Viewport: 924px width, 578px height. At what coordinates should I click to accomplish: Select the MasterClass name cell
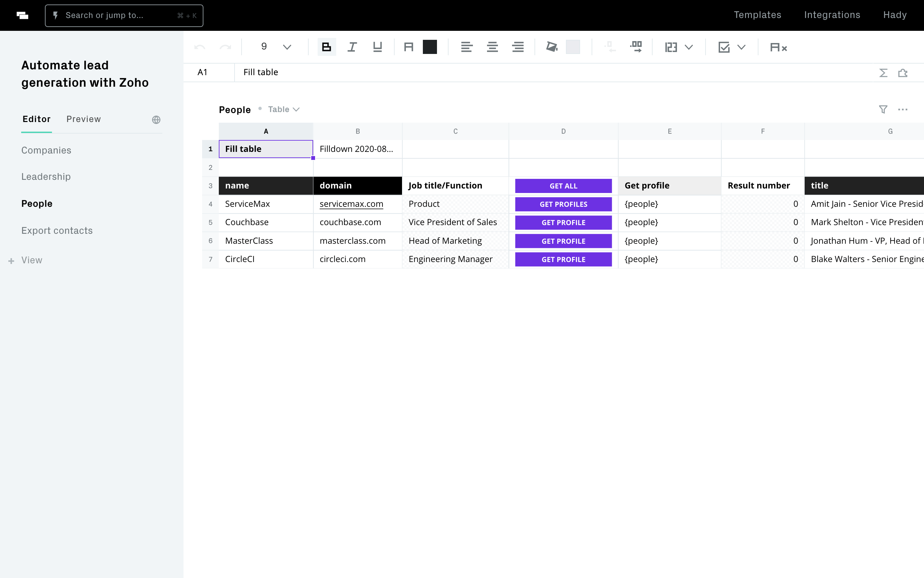(x=266, y=241)
